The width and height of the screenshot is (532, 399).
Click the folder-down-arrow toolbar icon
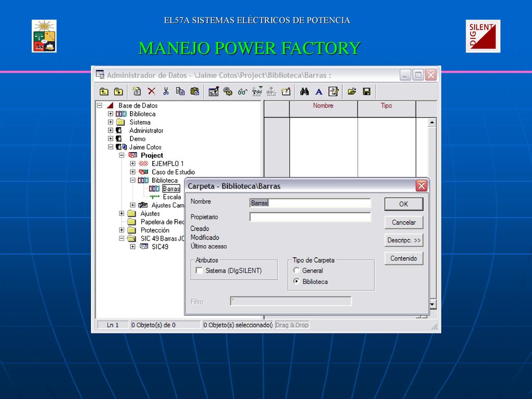tap(118, 91)
